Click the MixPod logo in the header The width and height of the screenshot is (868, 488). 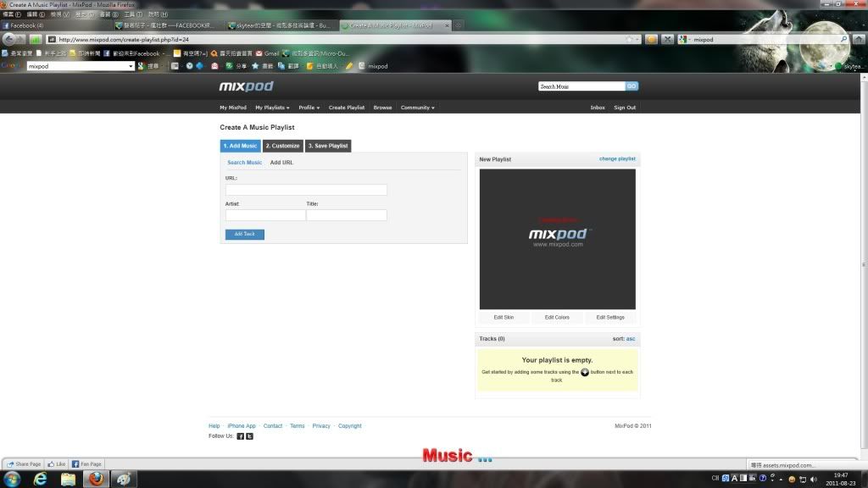coord(247,86)
